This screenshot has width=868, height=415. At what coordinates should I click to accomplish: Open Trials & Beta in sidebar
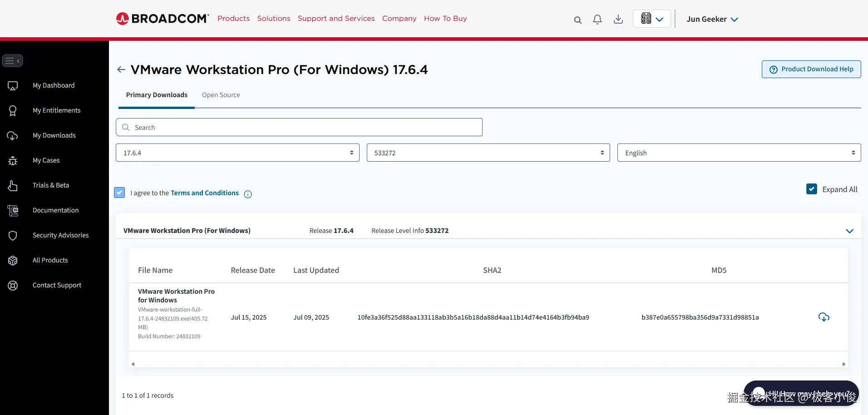[51, 185]
